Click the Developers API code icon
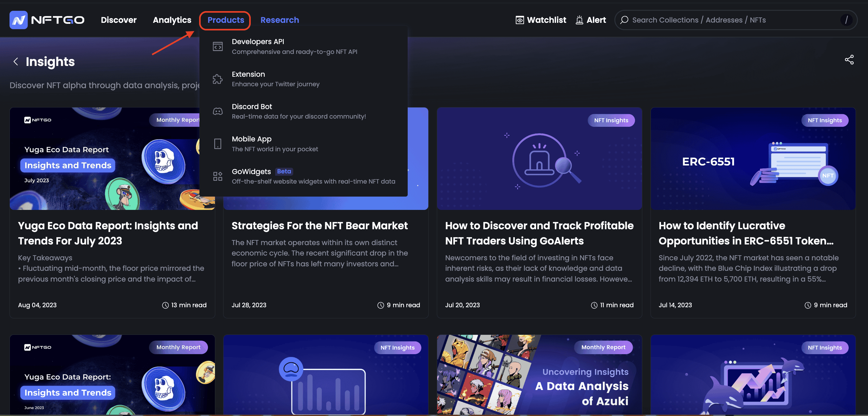This screenshot has height=416, width=868. pyautogui.click(x=218, y=46)
